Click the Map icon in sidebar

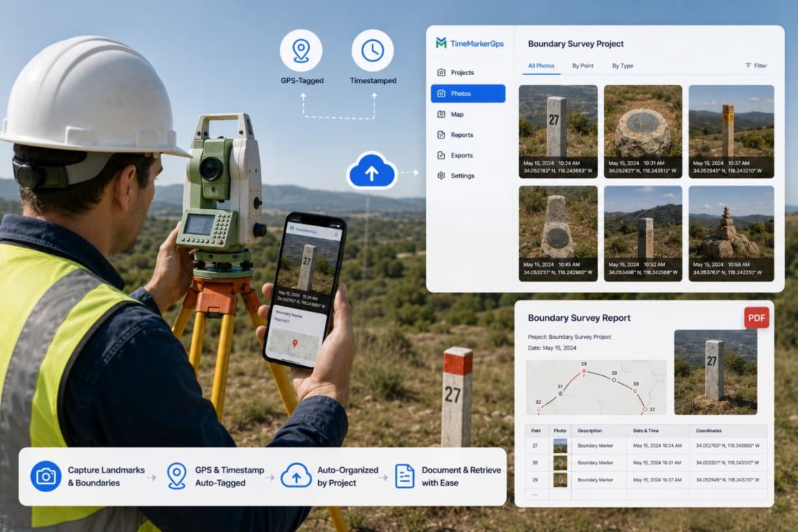point(441,114)
